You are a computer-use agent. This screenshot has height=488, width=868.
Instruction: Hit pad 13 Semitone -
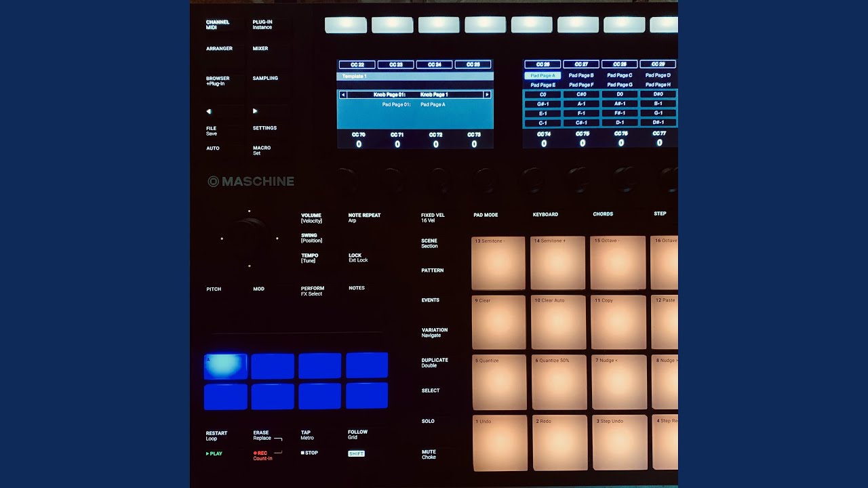[x=498, y=264]
